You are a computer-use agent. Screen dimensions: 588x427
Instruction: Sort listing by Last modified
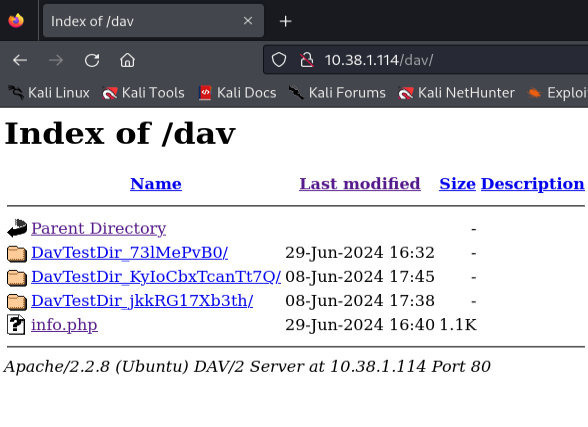pos(360,184)
